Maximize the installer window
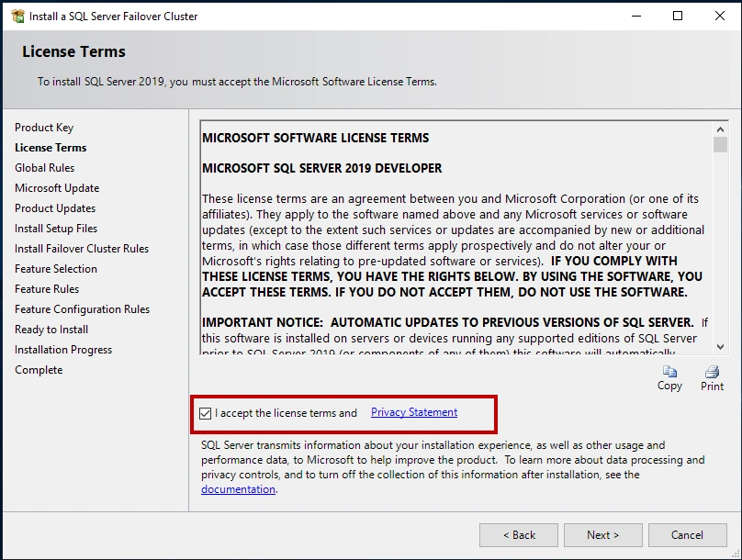Viewport: 742px width, 560px height. tap(678, 17)
